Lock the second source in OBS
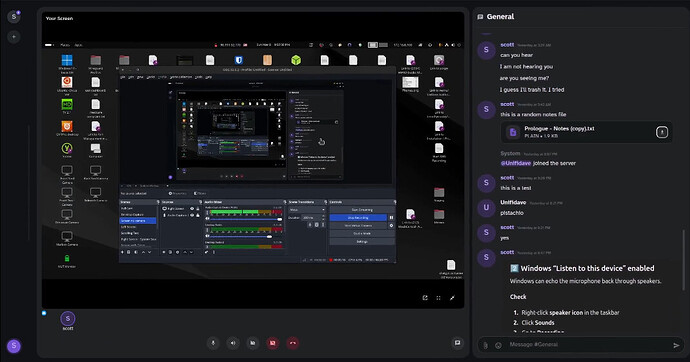 point(198,215)
